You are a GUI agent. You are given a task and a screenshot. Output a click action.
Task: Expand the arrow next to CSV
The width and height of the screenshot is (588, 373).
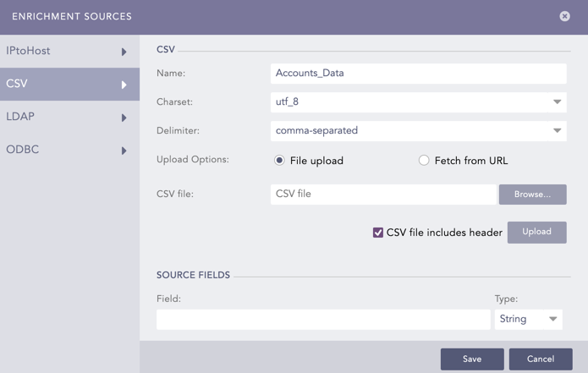coord(124,85)
